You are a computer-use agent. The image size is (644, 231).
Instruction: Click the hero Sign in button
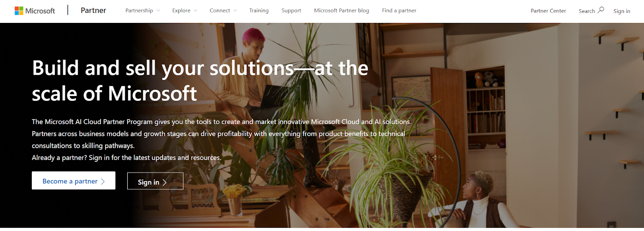click(155, 181)
